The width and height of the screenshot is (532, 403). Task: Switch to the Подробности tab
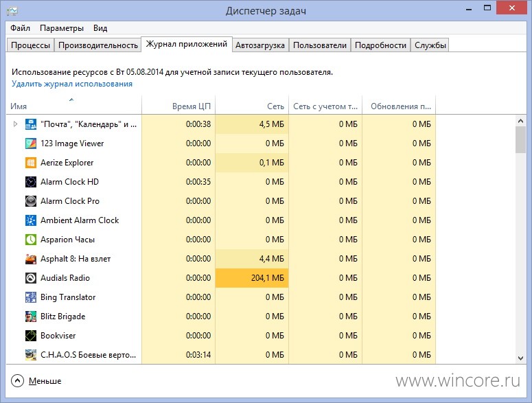(381, 45)
